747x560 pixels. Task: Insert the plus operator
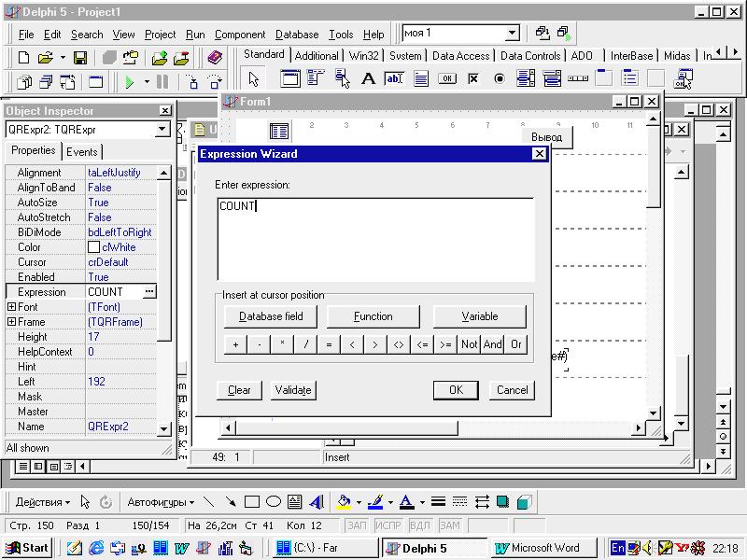coord(236,344)
